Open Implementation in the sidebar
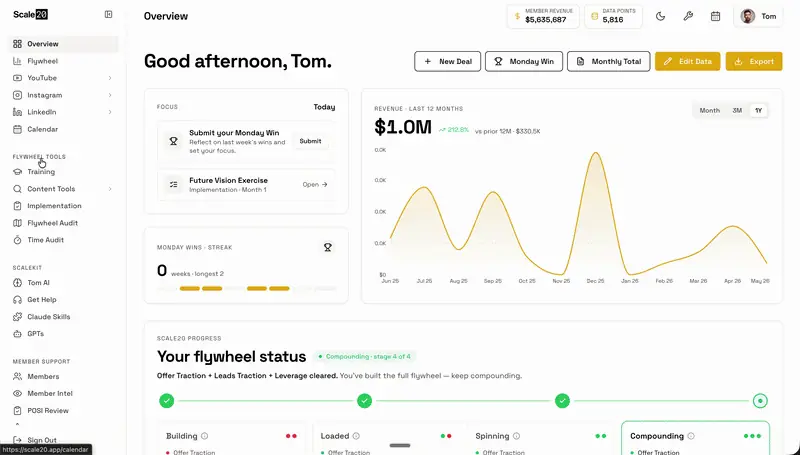The image size is (800, 455). click(x=63, y=206)
